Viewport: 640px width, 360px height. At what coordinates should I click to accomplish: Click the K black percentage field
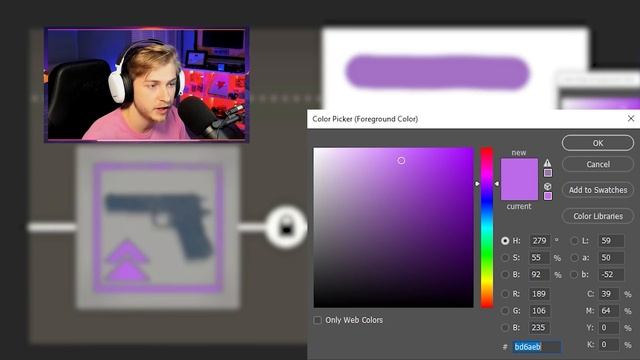(x=609, y=344)
